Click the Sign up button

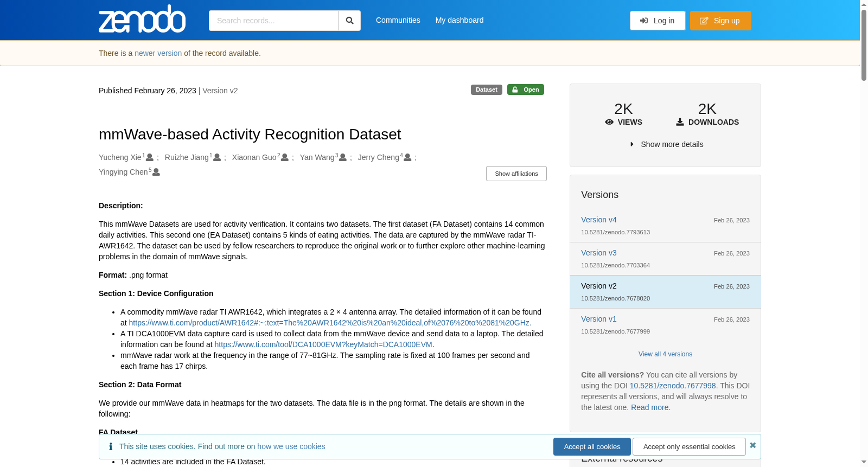[x=720, y=21]
